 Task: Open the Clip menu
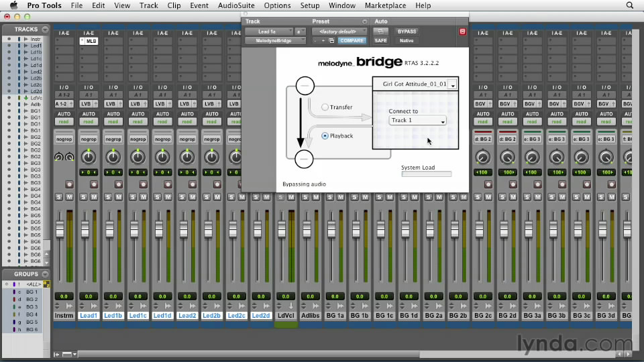pyautogui.click(x=174, y=5)
